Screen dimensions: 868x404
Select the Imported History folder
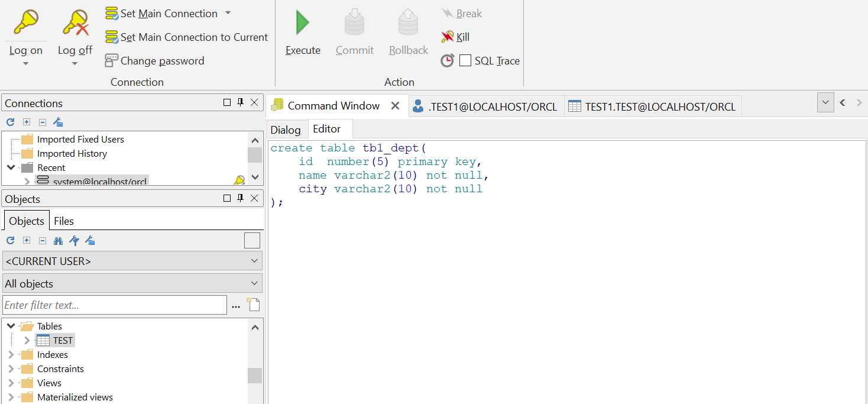(72, 154)
